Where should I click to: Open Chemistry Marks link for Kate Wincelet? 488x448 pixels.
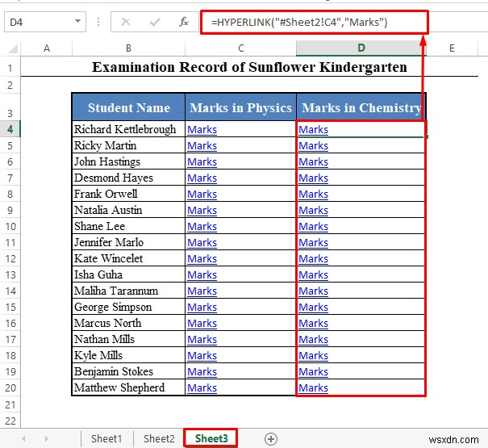(x=313, y=259)
